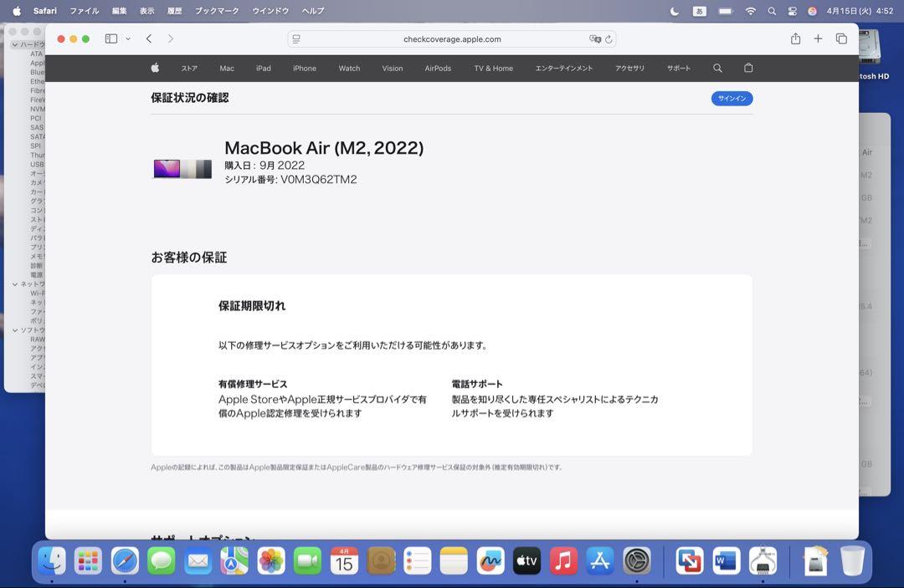Open Messages from the Dock

point(162,560)
